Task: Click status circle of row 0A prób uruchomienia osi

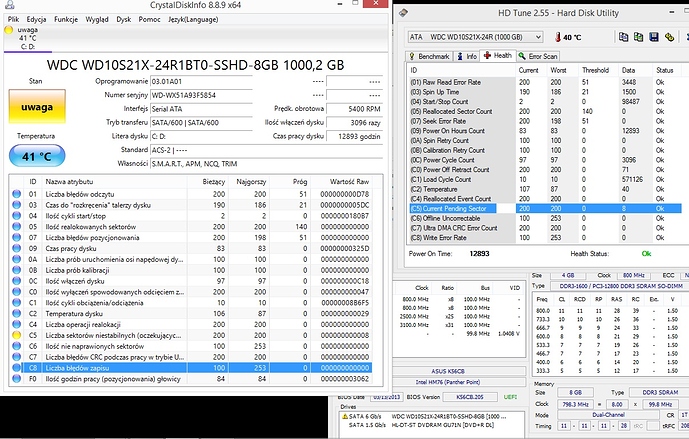Action: pyautogui.click(x=17, y=259)
